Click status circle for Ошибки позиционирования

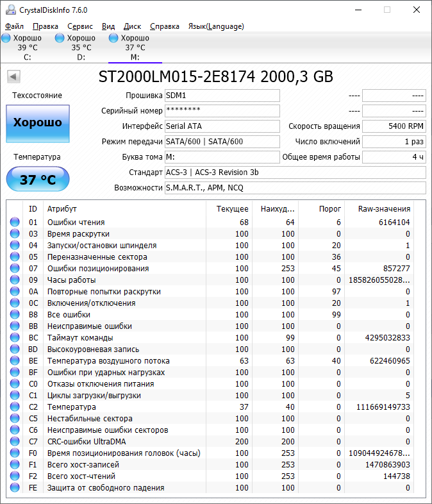[15, 269]
